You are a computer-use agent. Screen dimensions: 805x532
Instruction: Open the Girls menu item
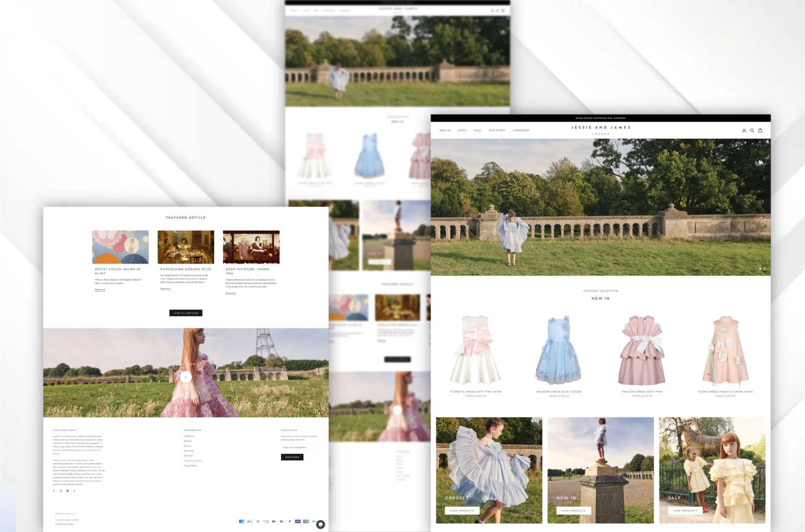462,130
